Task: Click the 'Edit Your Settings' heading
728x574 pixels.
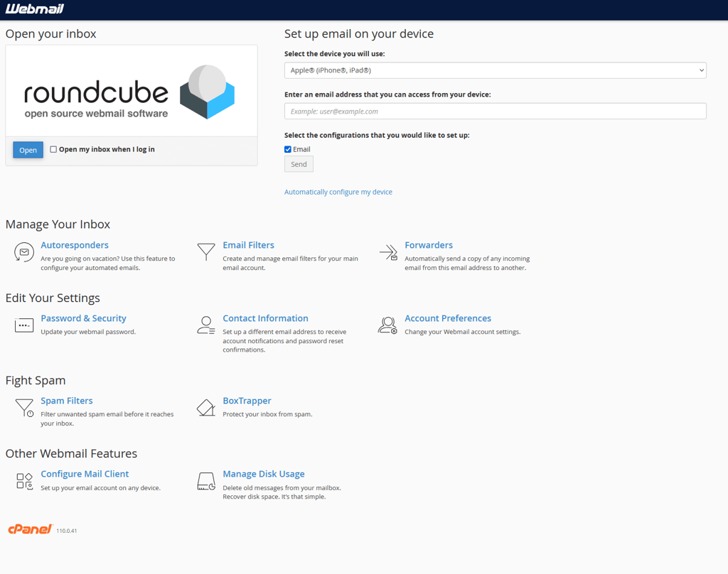Action: (x=53, y=298)
